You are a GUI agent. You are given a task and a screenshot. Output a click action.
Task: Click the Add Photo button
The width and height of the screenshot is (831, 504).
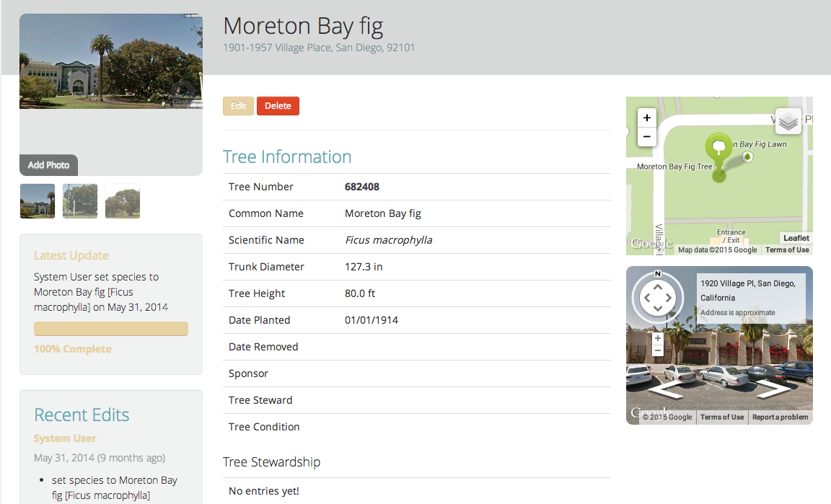coord(48,165)
